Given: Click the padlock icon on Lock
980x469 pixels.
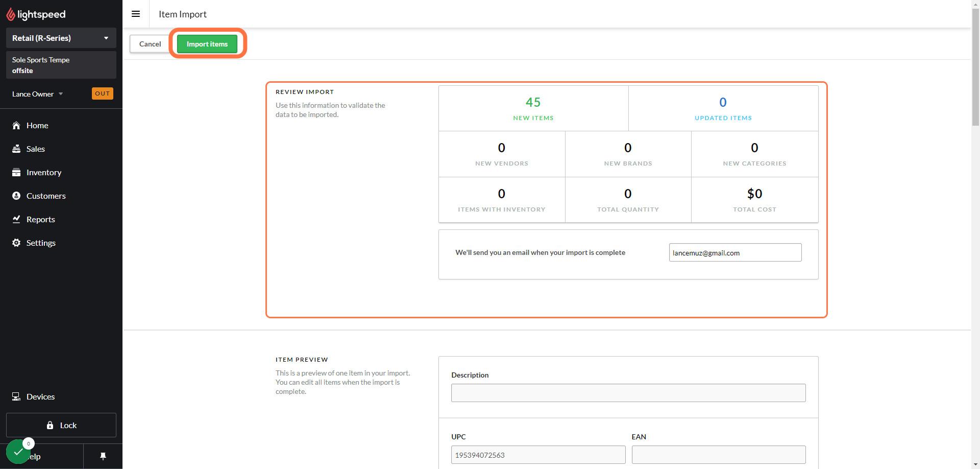Looking at the screenshot, I should tap(50, 425).
